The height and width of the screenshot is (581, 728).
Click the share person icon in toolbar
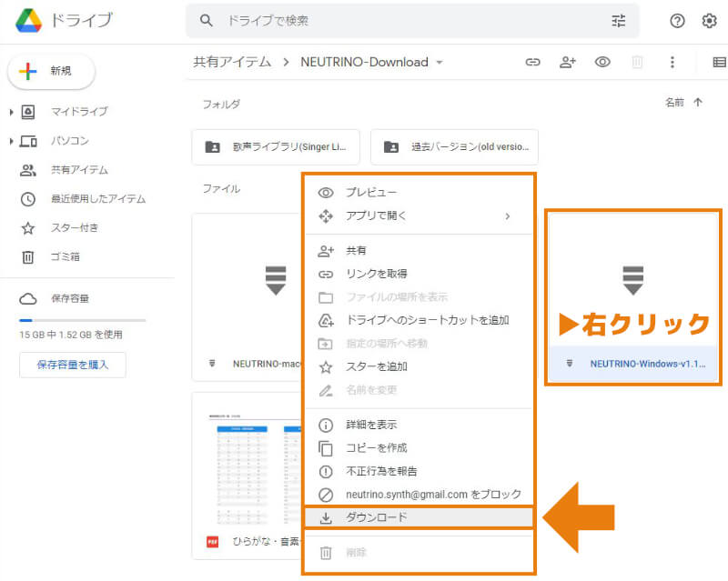click(x=567, y=62)
